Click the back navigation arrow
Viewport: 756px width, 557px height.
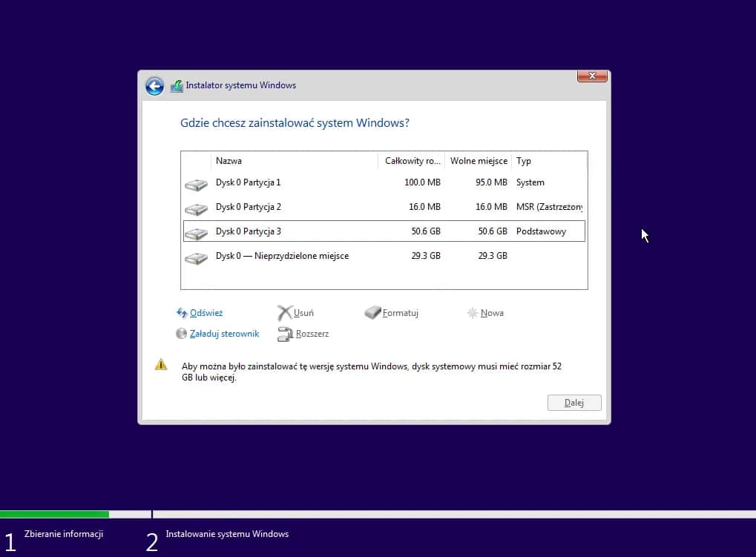tap(154, 86)
